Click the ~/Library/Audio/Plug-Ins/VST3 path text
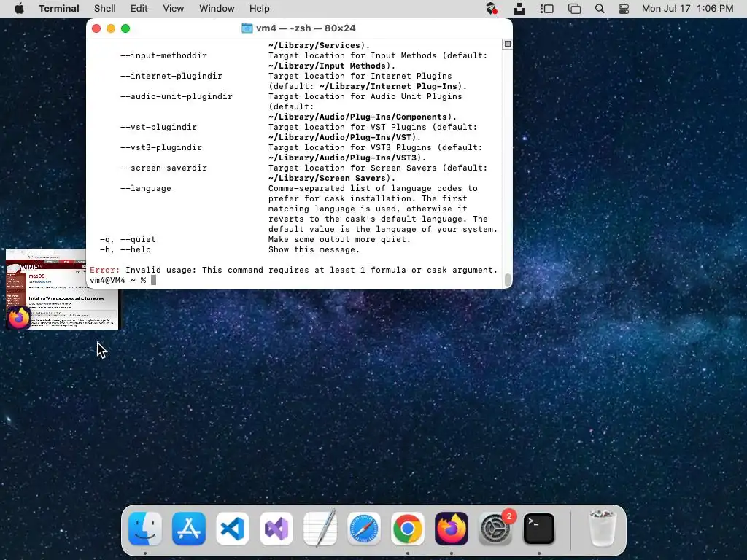747x560 pixels. pyautogui.click(x=343, y=157)
